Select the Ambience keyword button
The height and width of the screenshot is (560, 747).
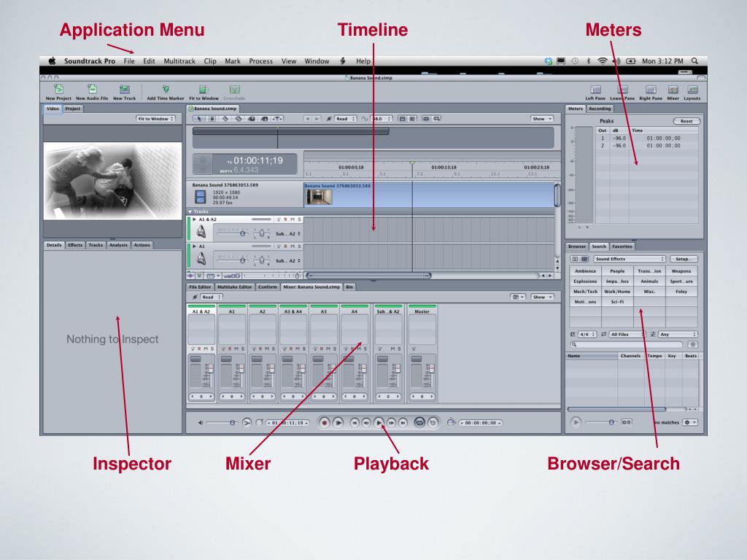point(585,271)
